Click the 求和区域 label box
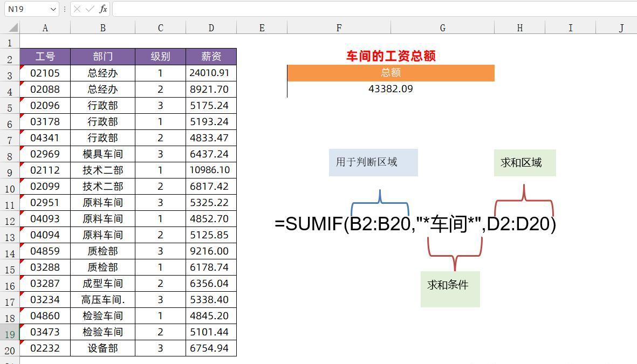The height and width of the screenshot is (364, 637). pyautogui.click(x=525, y=163)
